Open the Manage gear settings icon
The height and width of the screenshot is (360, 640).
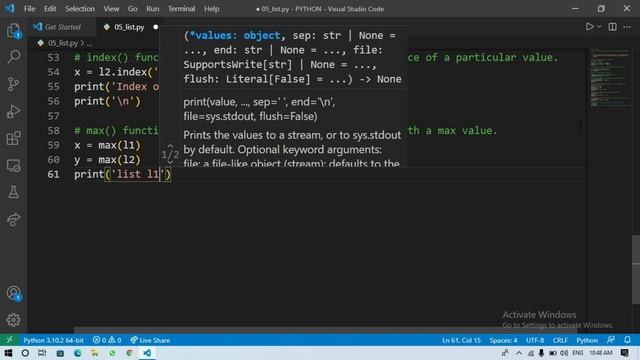(13, 320)
